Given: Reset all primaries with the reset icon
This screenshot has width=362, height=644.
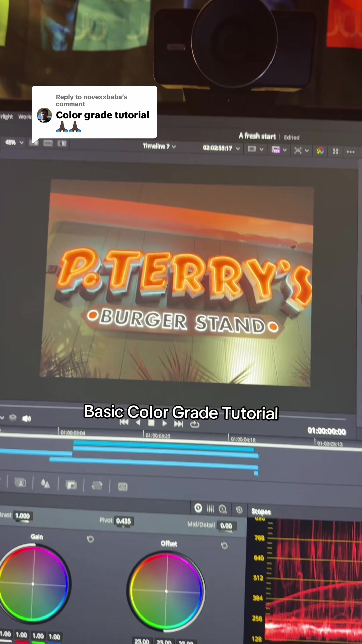Looking at the screenshot, I should tap(239, 510).
